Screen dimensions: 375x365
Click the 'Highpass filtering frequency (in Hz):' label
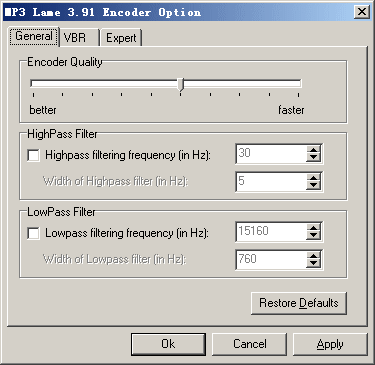click(x=128, y=155)
